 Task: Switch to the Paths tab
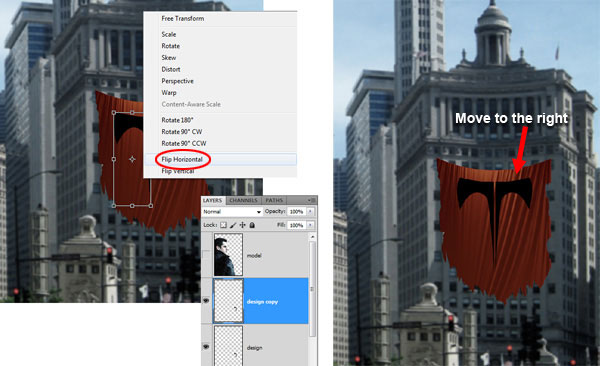coord(274,200)
